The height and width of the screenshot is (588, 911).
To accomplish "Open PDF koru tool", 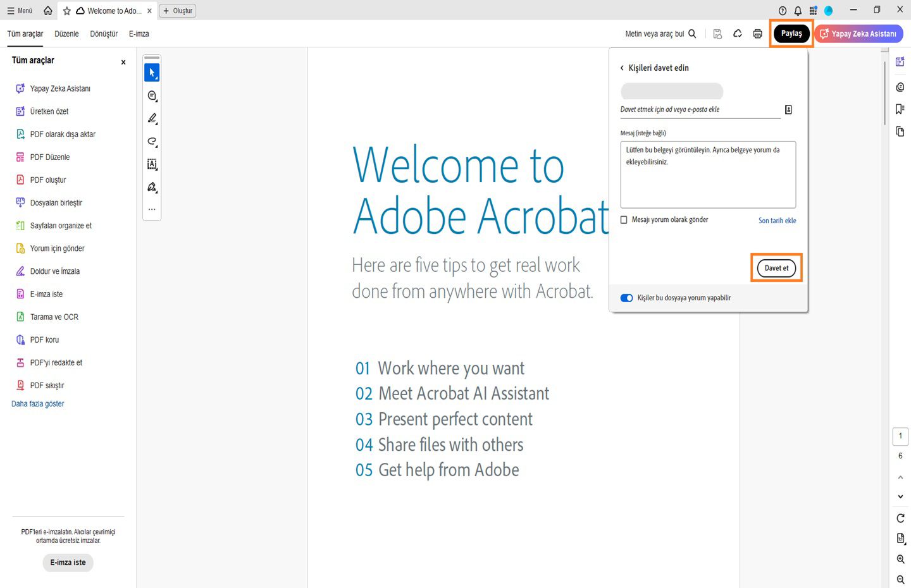I will pos(37,340).
